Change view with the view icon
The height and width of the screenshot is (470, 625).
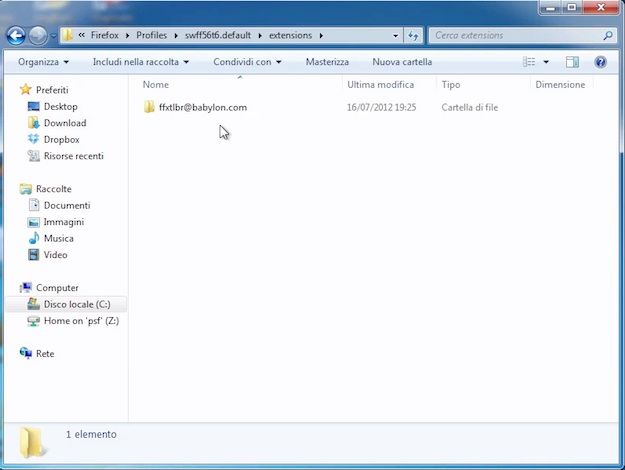tap(529, 62)
